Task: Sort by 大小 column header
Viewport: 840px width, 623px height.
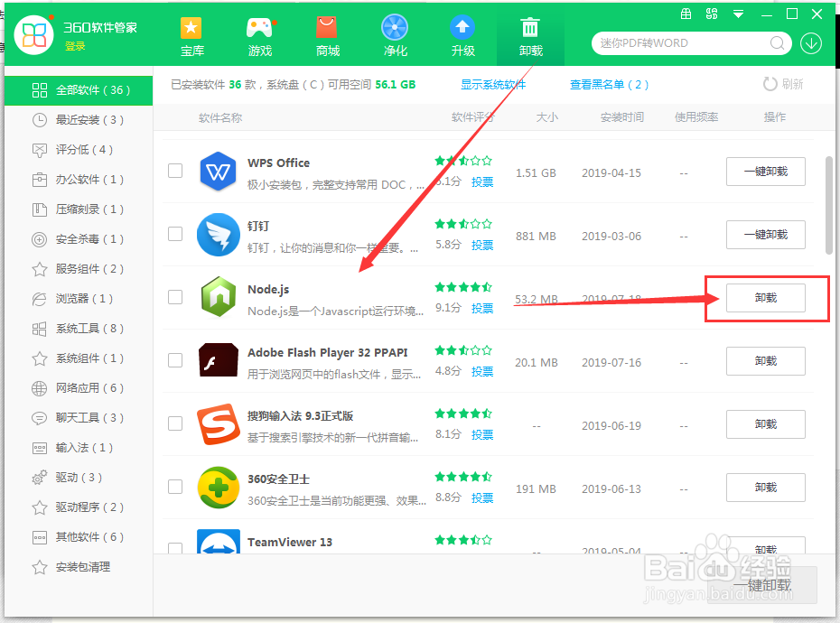Action: point(547,117)
